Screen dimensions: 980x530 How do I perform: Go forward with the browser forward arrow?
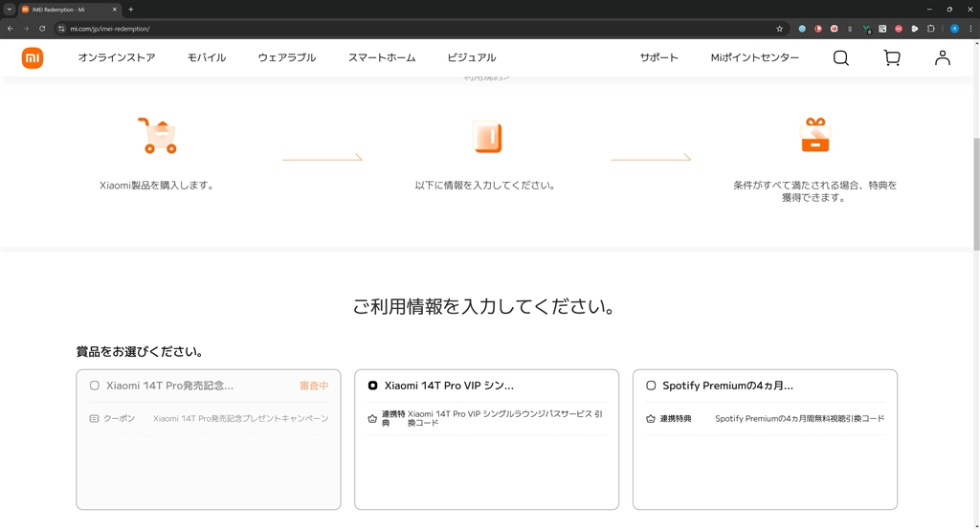(x=26, y=29)
